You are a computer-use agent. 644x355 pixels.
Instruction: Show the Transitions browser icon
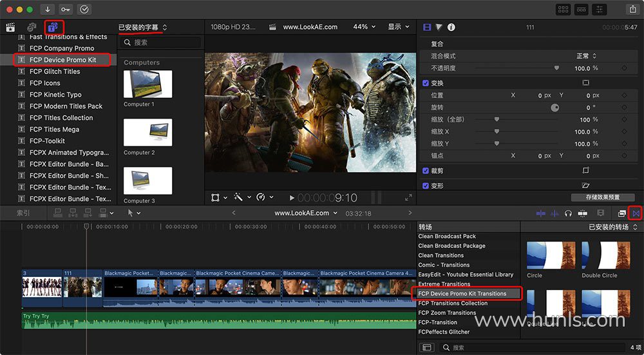[636, 213]
